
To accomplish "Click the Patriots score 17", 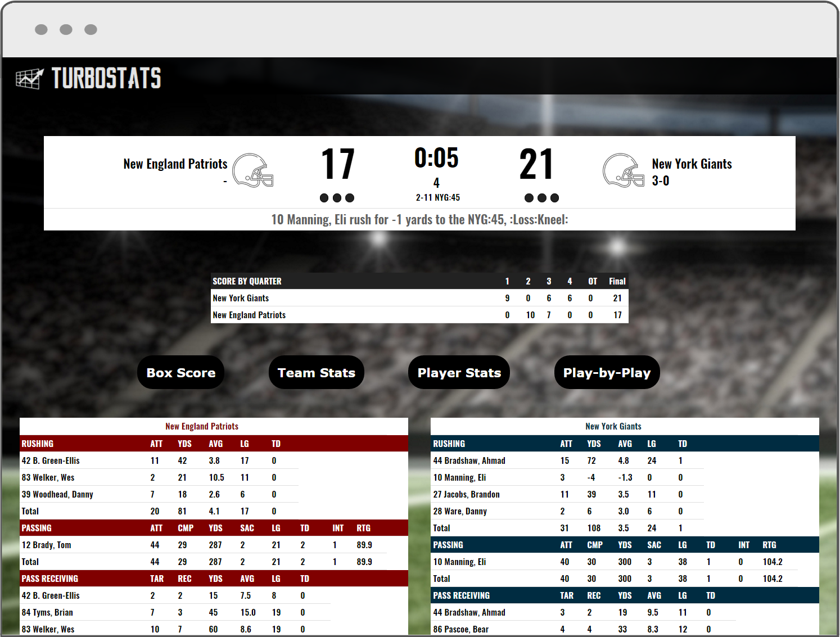I will 337,164.
